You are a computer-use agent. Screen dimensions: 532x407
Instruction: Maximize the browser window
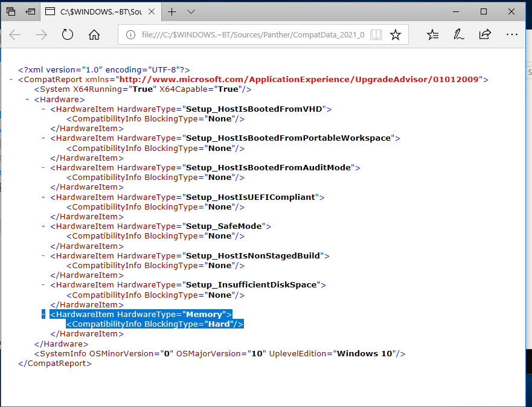(x=484, y=11)
